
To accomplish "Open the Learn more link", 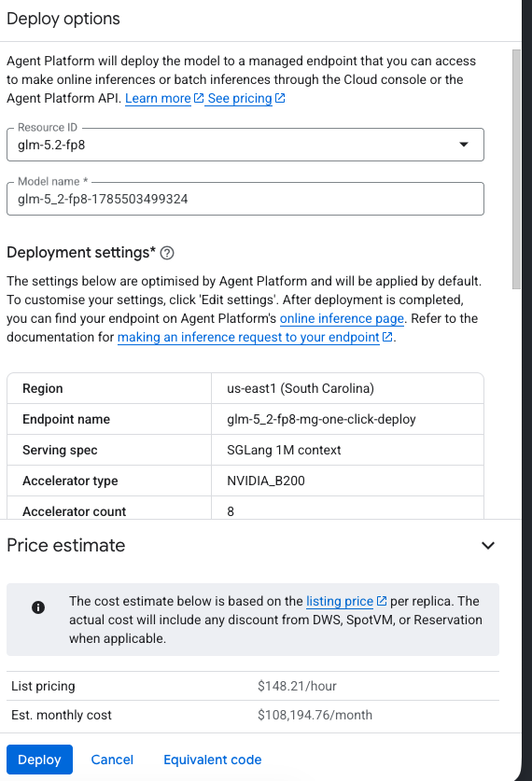I will coord(158,98).
